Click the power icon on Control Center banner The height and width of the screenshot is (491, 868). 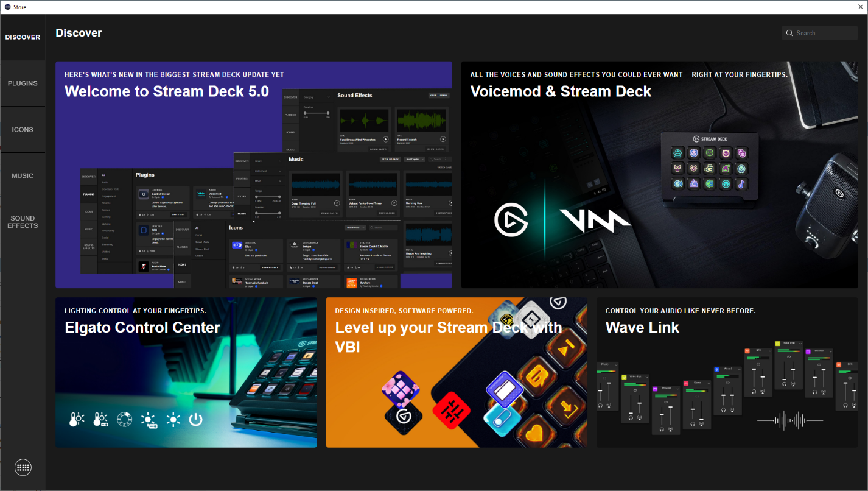click(x=195, y=419)
